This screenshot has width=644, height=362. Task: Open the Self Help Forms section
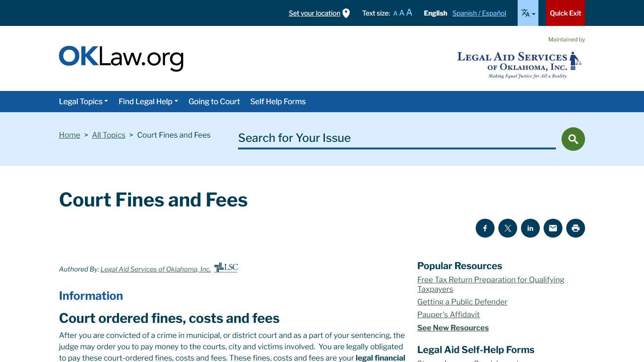(278, 101)
